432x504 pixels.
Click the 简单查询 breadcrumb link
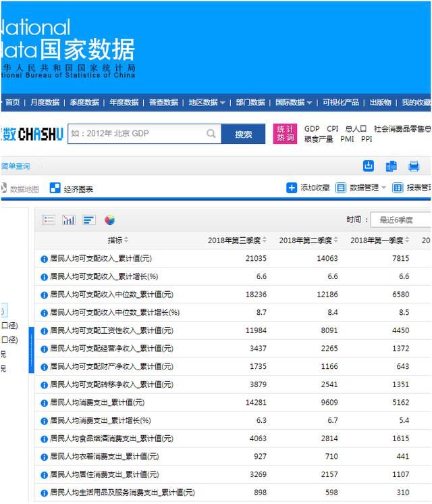click(x=16, y=166)
